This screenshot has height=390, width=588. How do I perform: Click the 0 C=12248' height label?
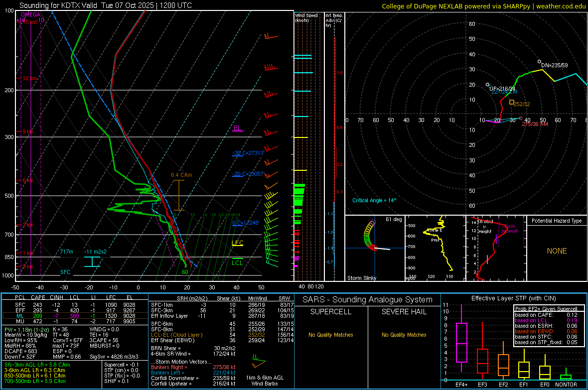(246, 223)
